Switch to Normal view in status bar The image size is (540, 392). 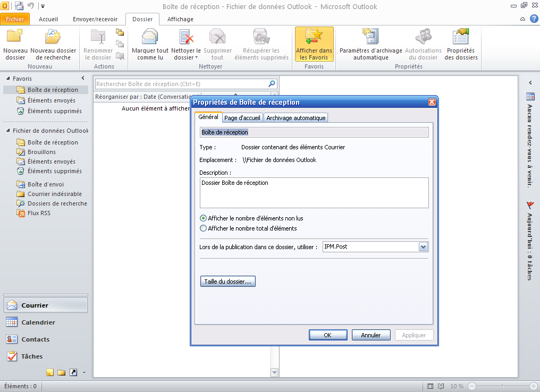430,386
